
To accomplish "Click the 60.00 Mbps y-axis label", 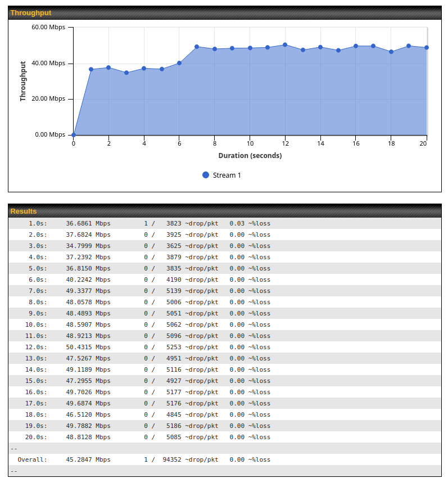I will tap(49, 27).
